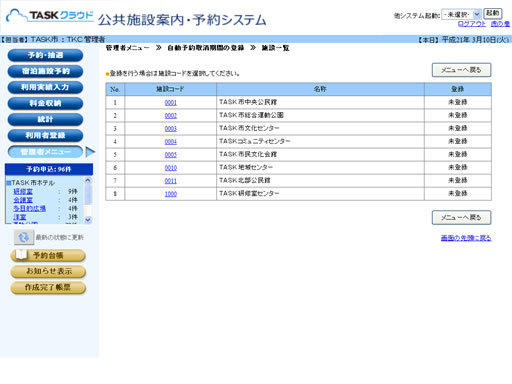
Task: Open the 他システム起動 dropdown
Action: click(x=461, y=14)
